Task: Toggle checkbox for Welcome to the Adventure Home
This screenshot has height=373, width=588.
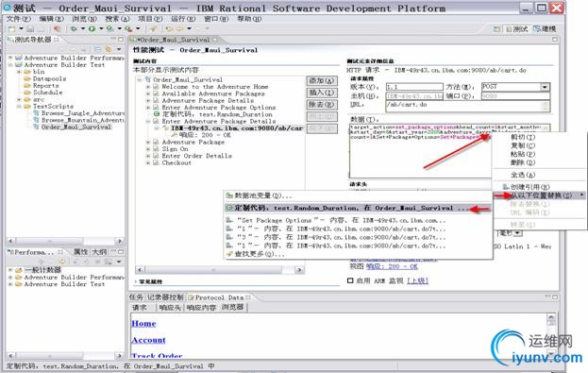Action: (156, 87)
